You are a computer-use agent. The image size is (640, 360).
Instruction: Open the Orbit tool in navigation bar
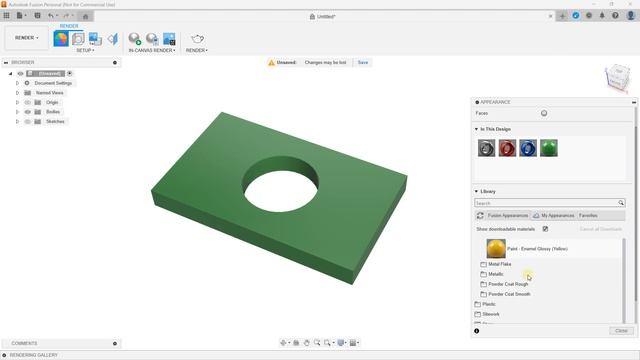pyautogui.click(x=283, y=343)
